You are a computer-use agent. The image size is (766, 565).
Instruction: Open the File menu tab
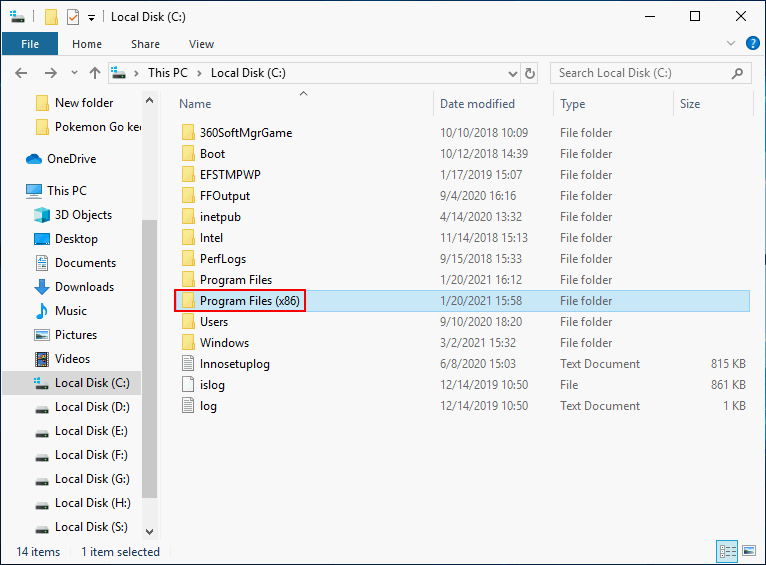tap(30, 44)
